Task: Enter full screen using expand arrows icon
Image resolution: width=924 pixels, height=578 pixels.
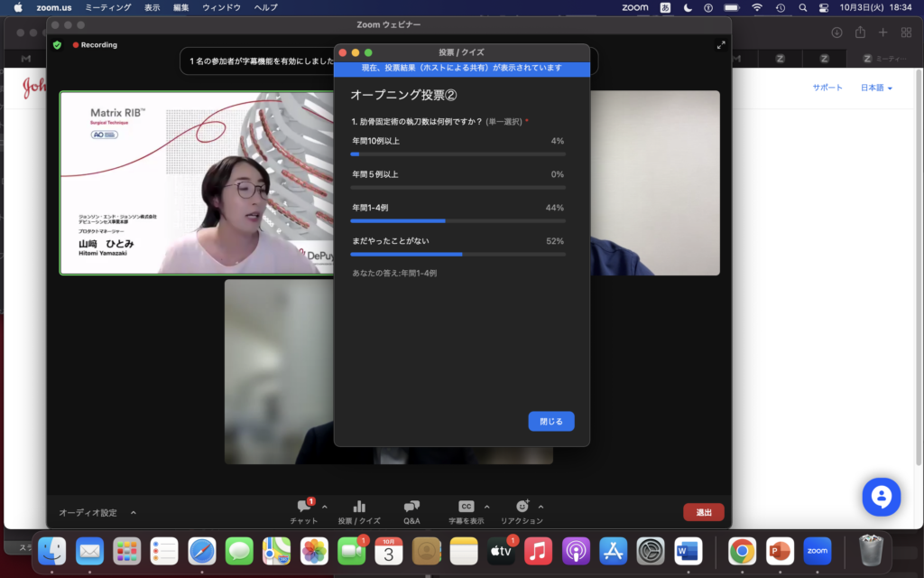Action: (x=720, y=45)
